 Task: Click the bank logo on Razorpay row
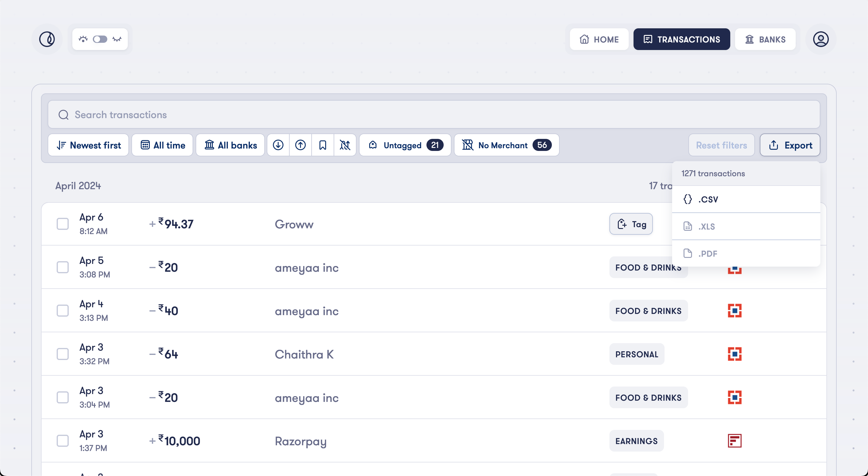734,441
